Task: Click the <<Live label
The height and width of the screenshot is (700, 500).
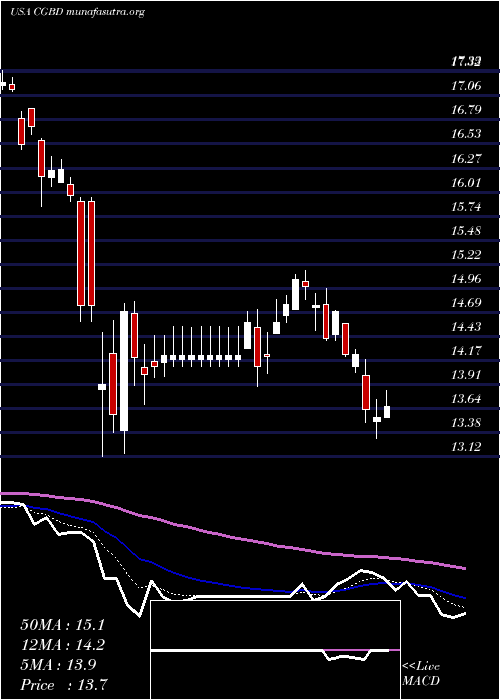Action: pos(421,667)
